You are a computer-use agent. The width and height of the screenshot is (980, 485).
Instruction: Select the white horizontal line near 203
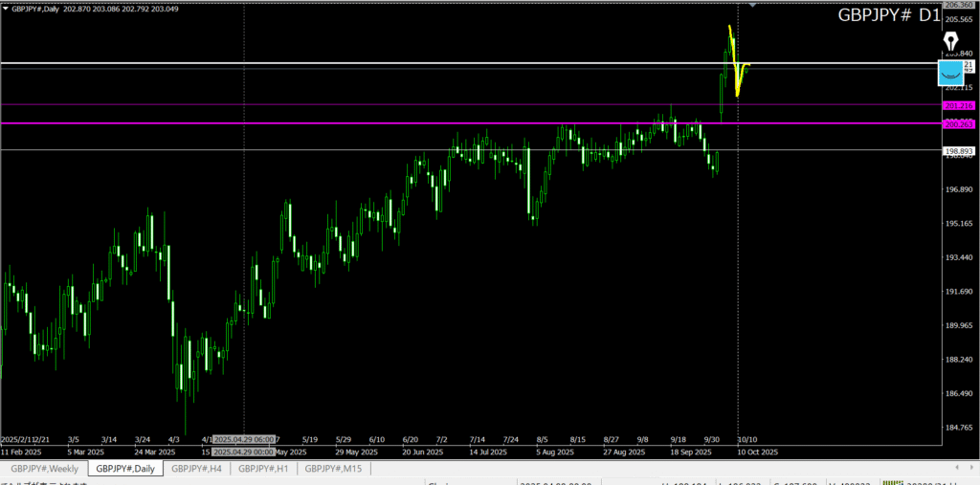pos(383,63)
